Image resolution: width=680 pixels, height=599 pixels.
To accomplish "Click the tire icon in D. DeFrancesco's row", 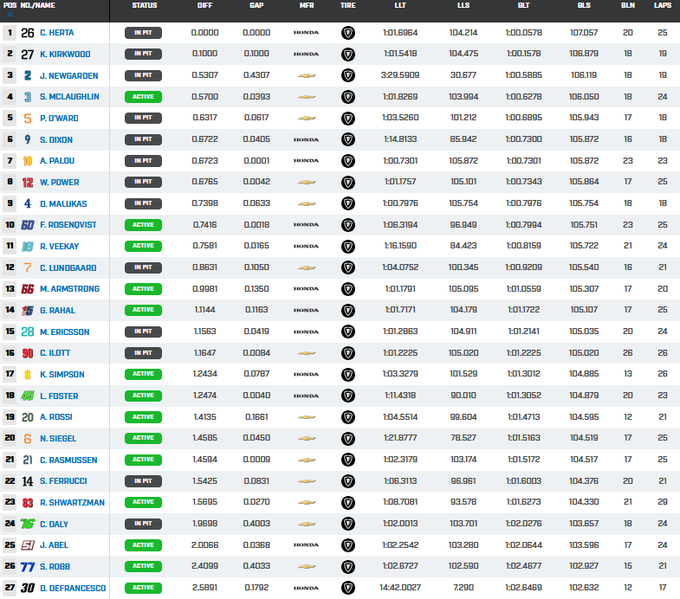I will click(x=348, y=588).
